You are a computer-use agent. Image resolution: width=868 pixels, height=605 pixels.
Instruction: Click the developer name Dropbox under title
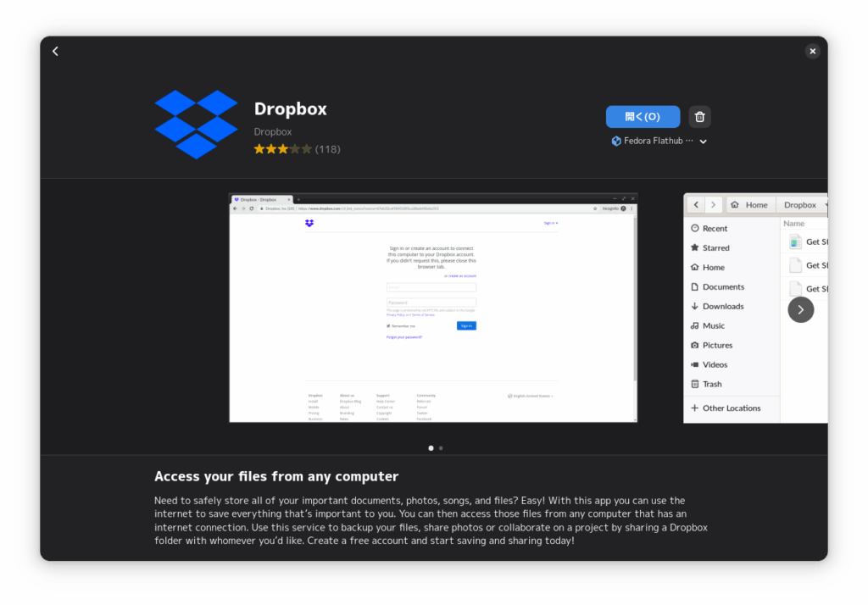click(273, 131)
